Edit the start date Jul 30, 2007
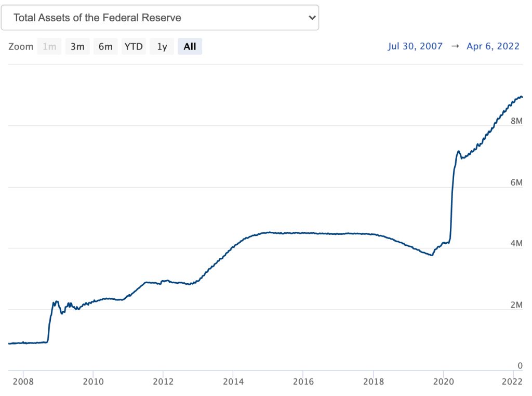 pos(415,46)
